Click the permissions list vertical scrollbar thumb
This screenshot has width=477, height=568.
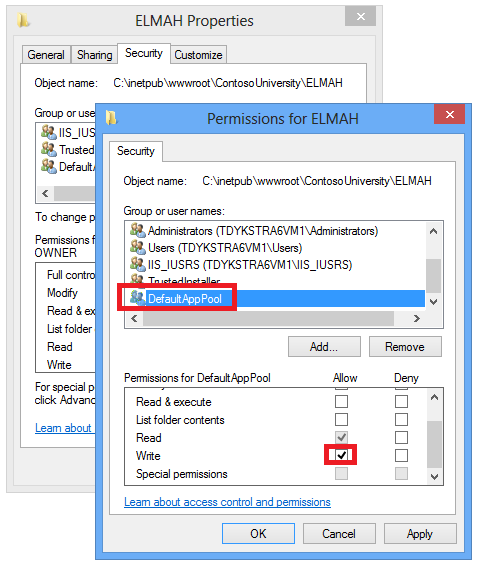pyautogui.click(x=434, y=444)
